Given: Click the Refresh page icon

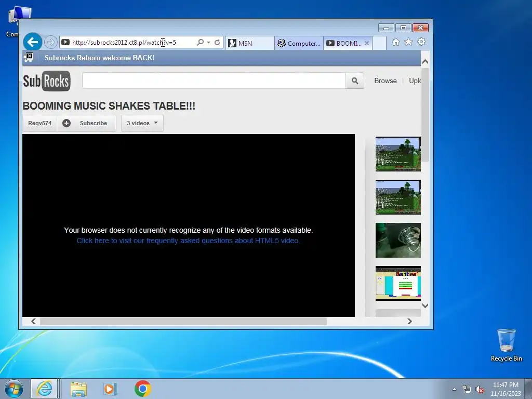Looking at the screenshot, I should click(217, 43).
